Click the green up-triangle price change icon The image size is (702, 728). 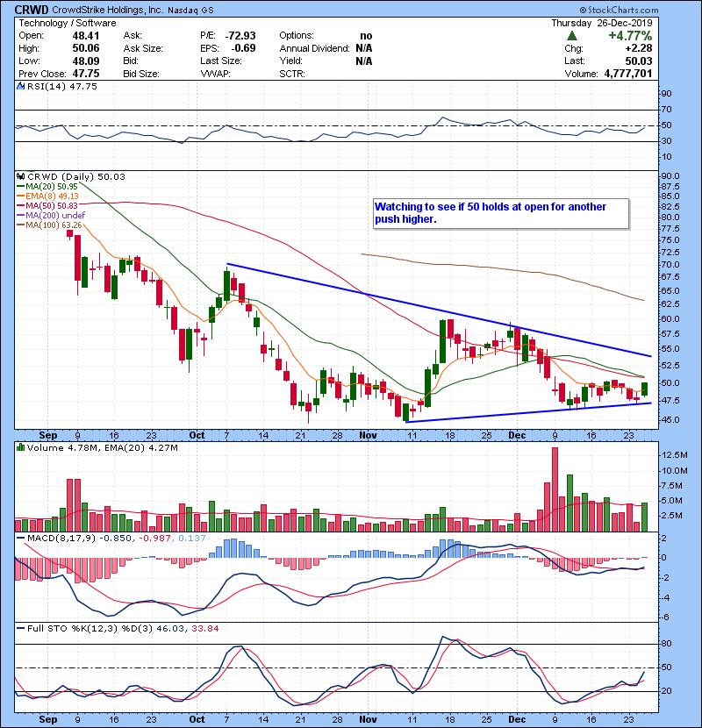click(x=572, y=35)
